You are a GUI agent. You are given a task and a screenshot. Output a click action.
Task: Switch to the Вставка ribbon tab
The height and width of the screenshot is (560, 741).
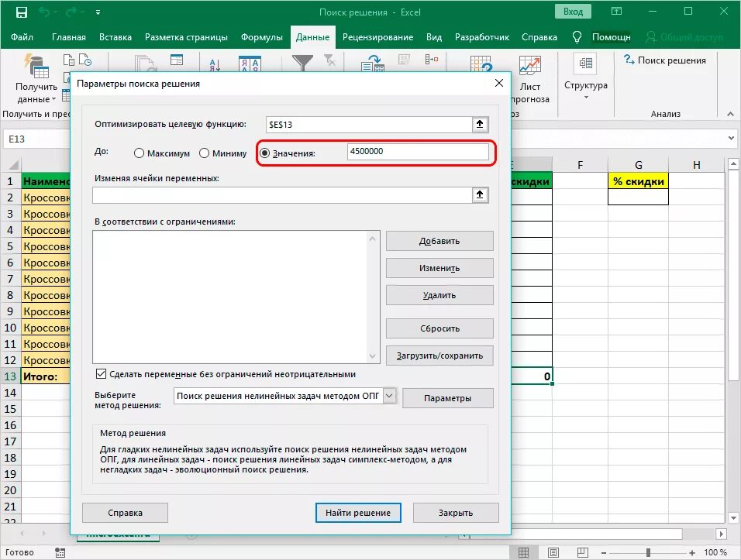pos(115,37)
